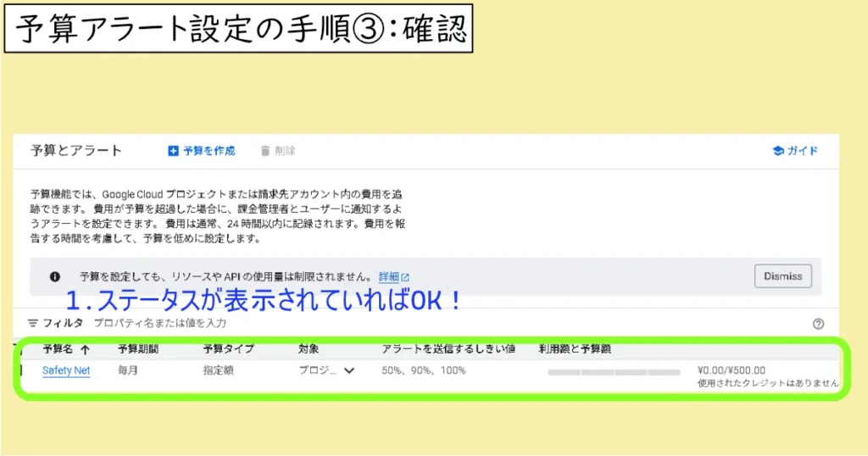
Task: Expand the プロジ... target dropdown arrow
Action: pos(348,370)
